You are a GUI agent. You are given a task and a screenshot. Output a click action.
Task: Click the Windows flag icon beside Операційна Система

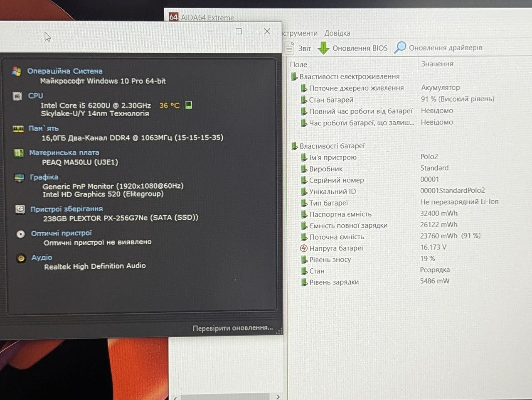17,71
